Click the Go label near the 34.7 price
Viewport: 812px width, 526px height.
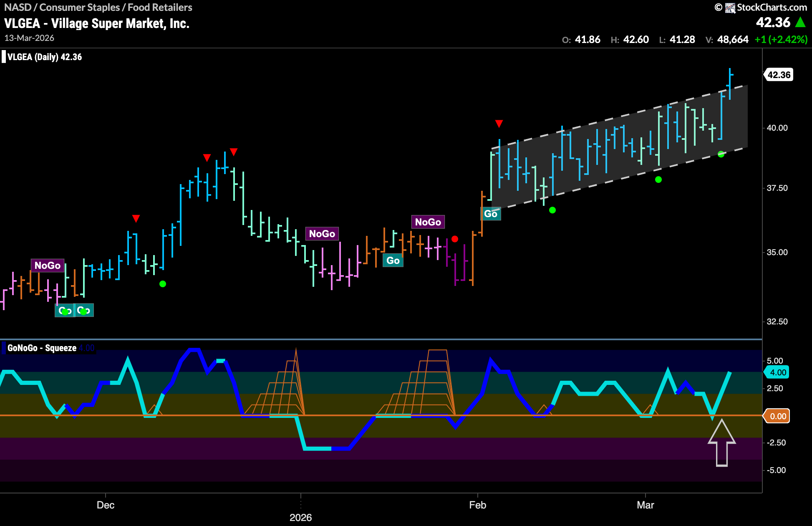point(393,260)
